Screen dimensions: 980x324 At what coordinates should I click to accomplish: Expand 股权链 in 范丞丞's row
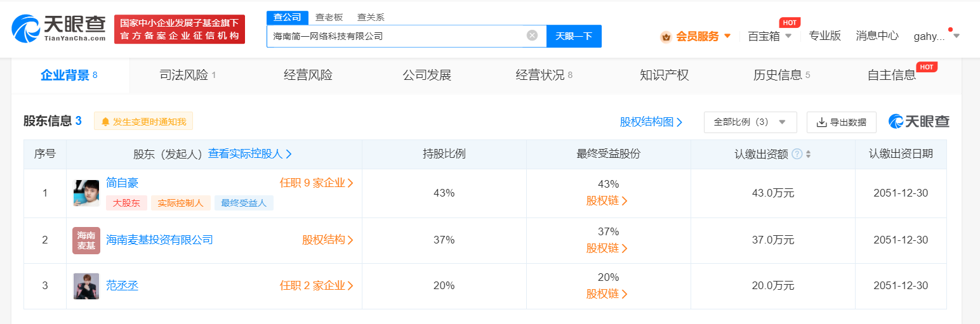coord(607,294)
